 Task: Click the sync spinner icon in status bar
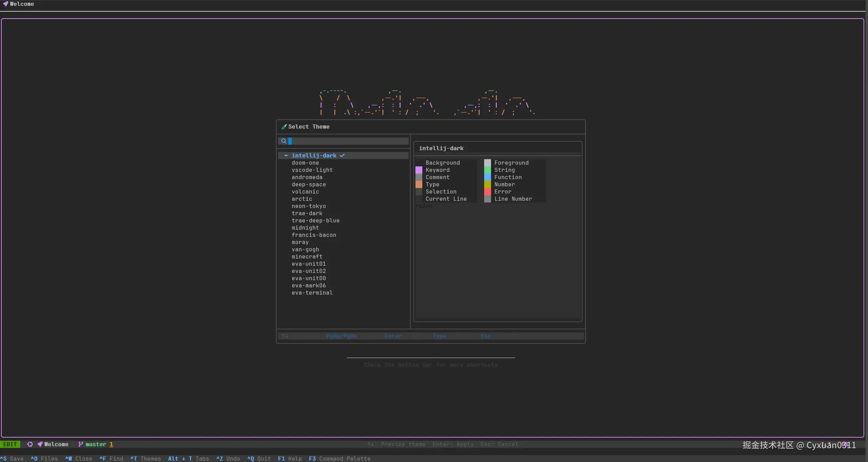tap(30, 444)
